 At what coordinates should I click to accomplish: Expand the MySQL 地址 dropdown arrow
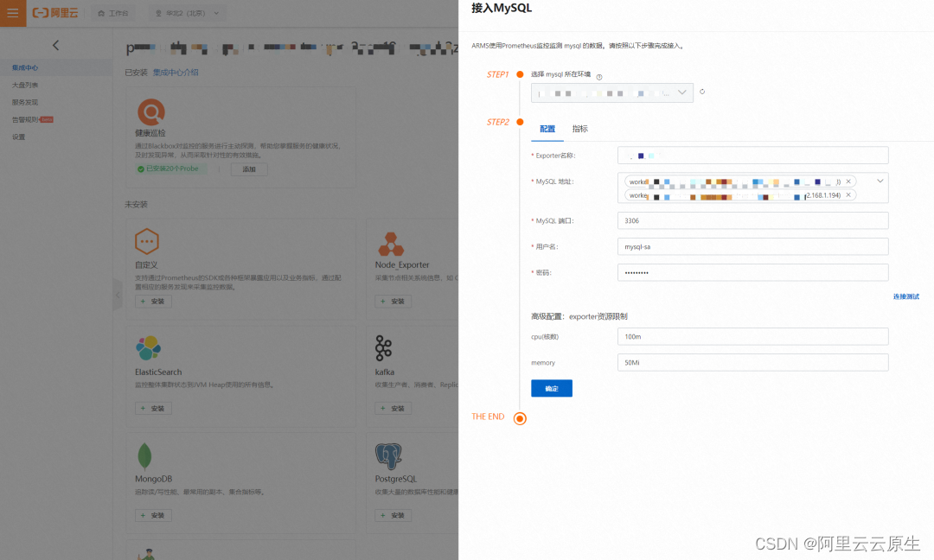coord(880,181)
